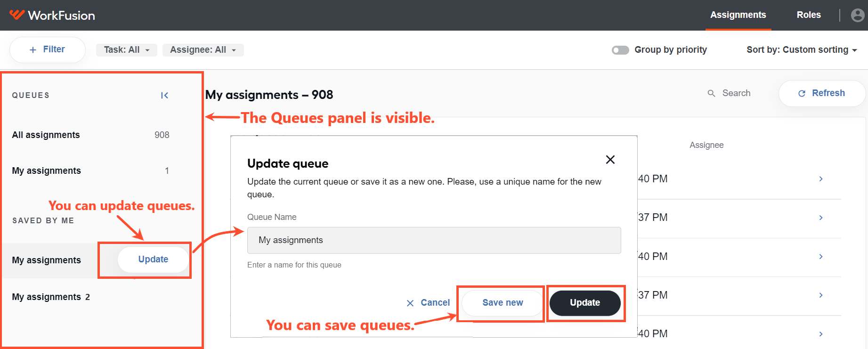Expand the Task: All dropdown
Viewport: 868px width, 349px height.
coord(127,50)
